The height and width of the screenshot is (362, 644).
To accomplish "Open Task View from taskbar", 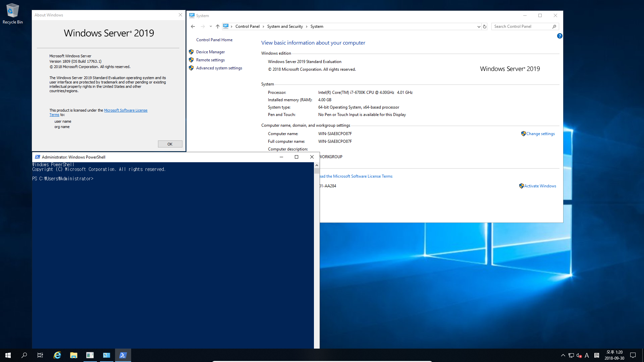I will pos(40,355).
